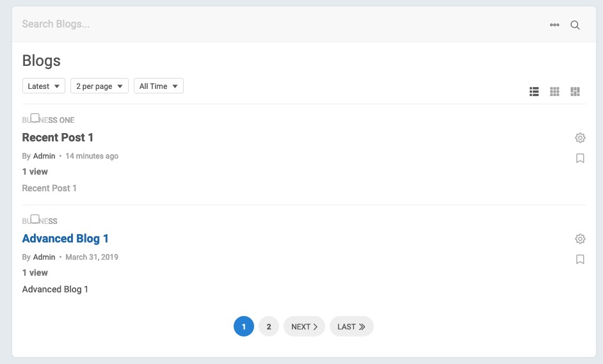This screenshot has height=364, width=603.
Task: Bookmark the Advanced Blog 1 post
Action: click(580, 259)
